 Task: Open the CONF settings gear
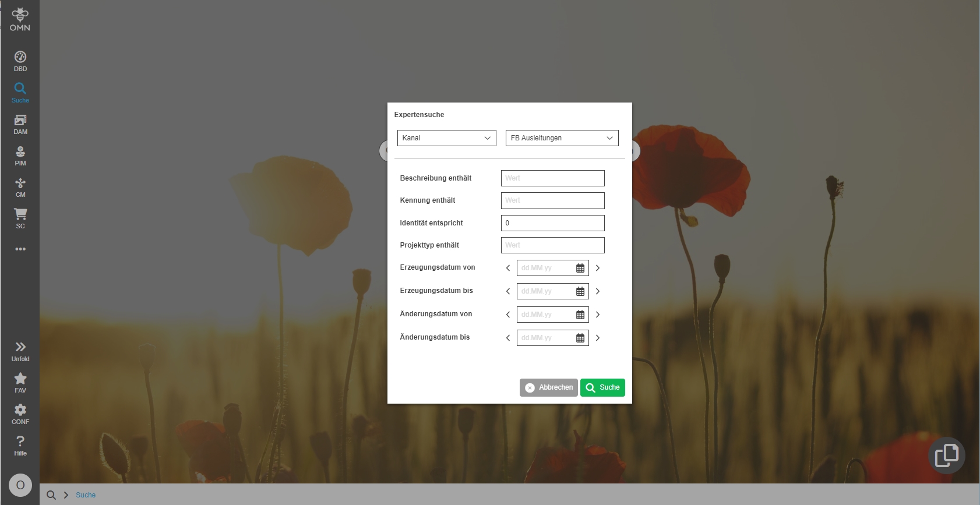20,414
